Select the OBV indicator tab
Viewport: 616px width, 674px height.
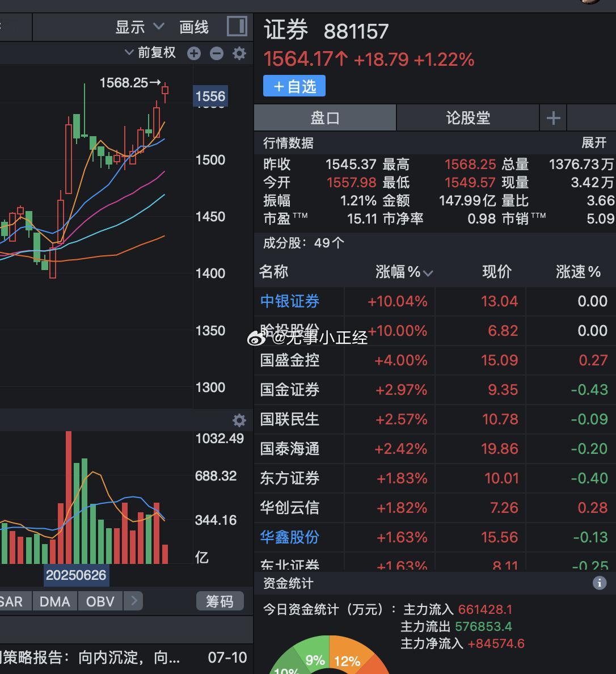100,601
